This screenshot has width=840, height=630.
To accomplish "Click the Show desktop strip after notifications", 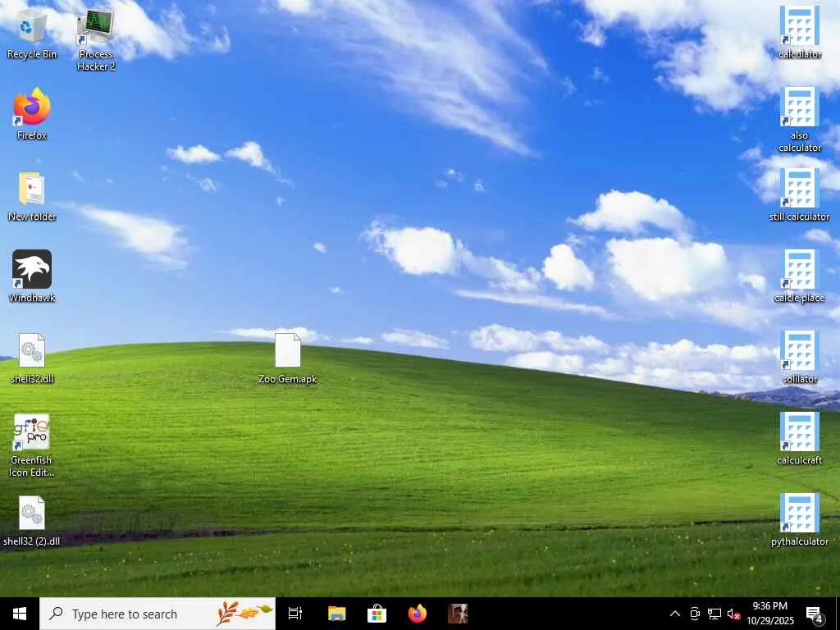I will coord(837,614).
